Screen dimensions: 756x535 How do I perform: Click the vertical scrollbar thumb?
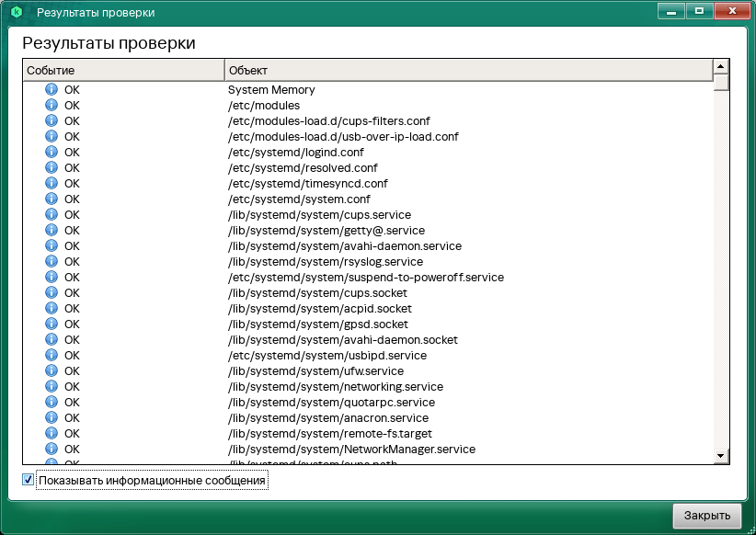click(721, 83)
